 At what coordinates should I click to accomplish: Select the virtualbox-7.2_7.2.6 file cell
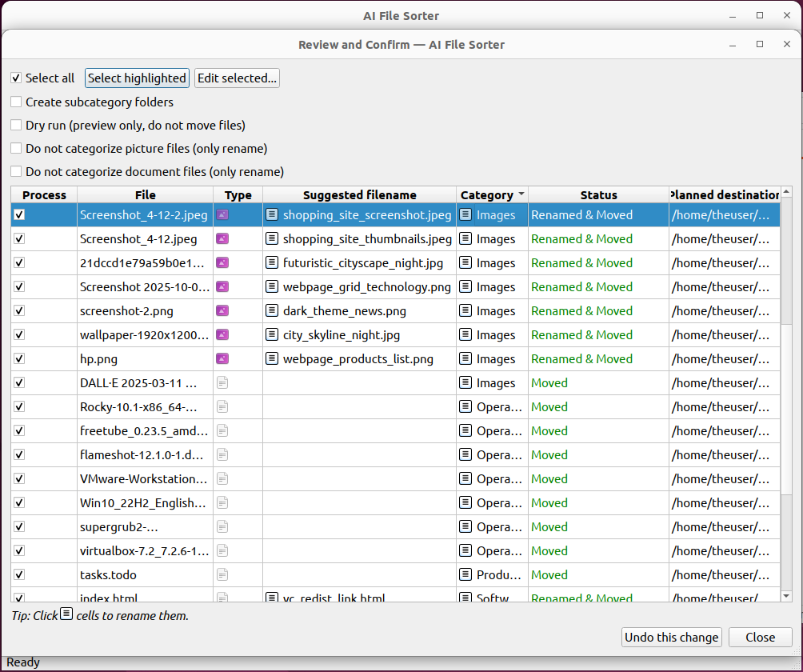click(x=146, y=550)
